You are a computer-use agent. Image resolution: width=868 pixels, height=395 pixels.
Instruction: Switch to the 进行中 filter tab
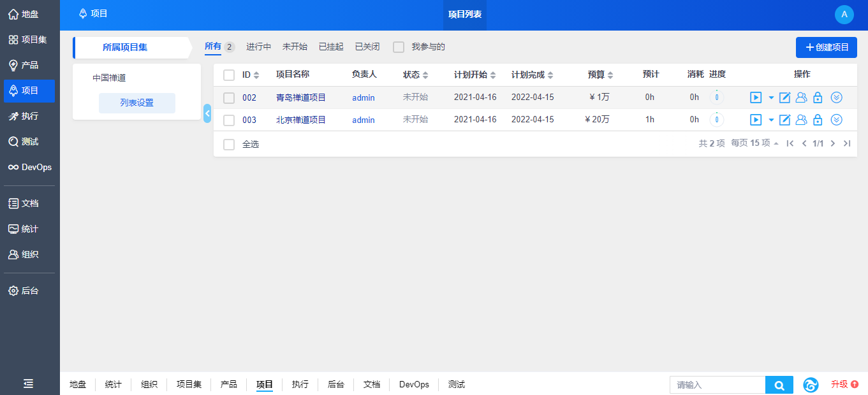[258, 47]
